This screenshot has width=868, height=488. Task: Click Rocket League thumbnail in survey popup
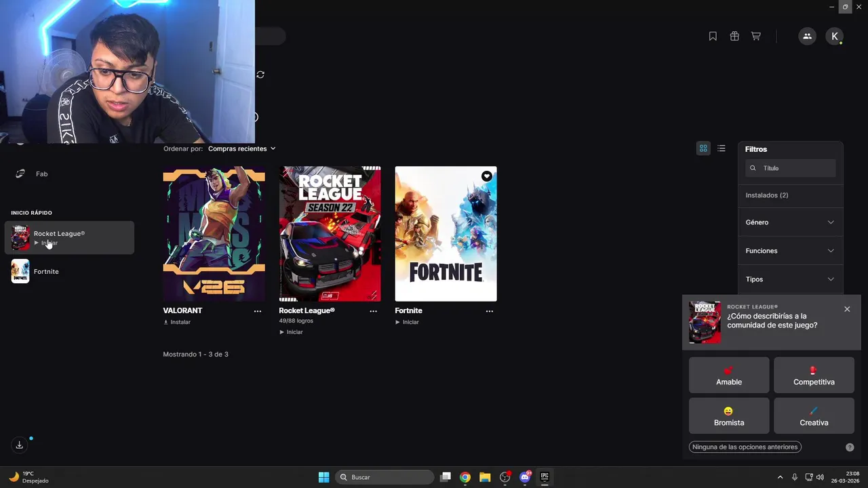pyautogui.click(x=705, y=322)
